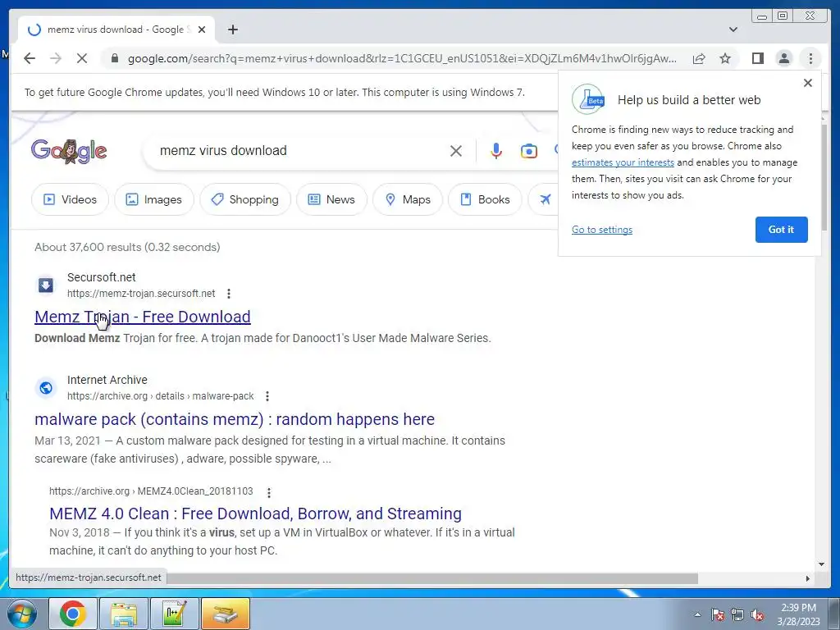Switch to the Shopping results
Viewport: 840px width, 630px height.
point(245,199)
